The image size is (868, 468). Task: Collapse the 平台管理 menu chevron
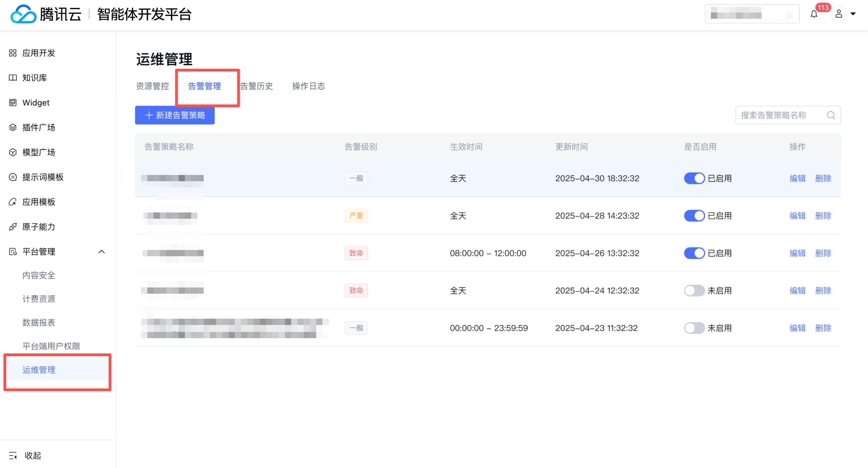pos(101,252)
